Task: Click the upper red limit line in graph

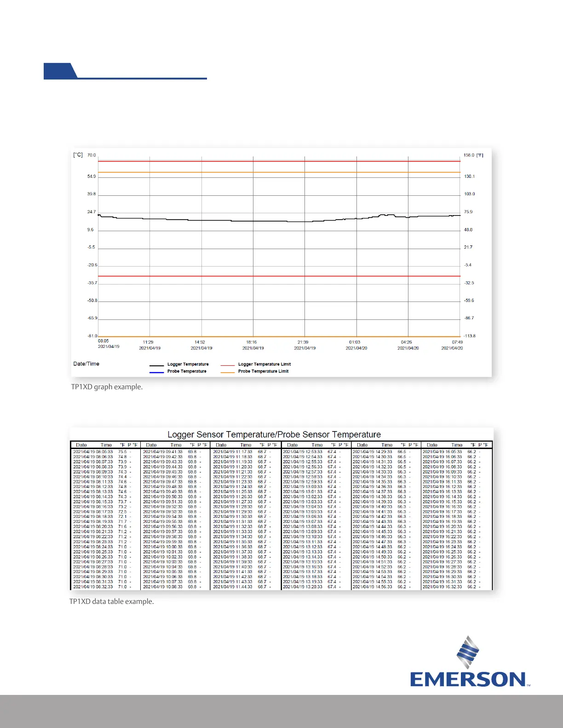Action: pos(279,161)
